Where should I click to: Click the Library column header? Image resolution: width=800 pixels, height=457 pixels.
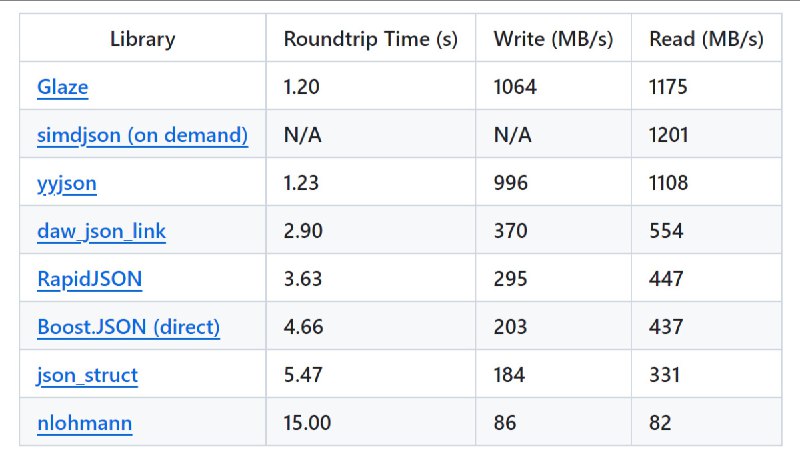click(x=143, y=39)
